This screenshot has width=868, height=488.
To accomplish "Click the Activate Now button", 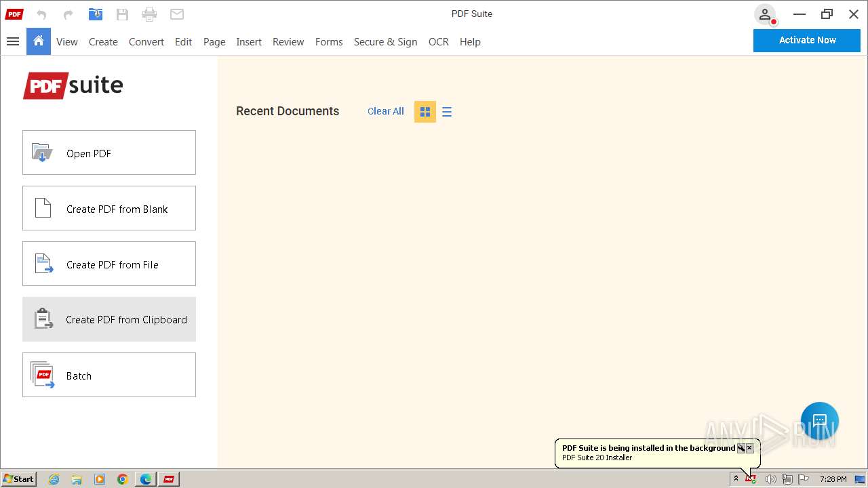I will point(807,40).
